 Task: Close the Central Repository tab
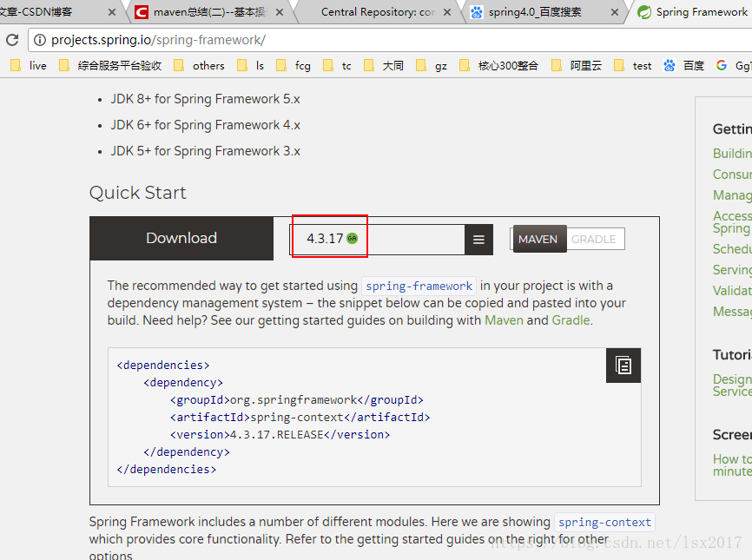tap(447, 12)
